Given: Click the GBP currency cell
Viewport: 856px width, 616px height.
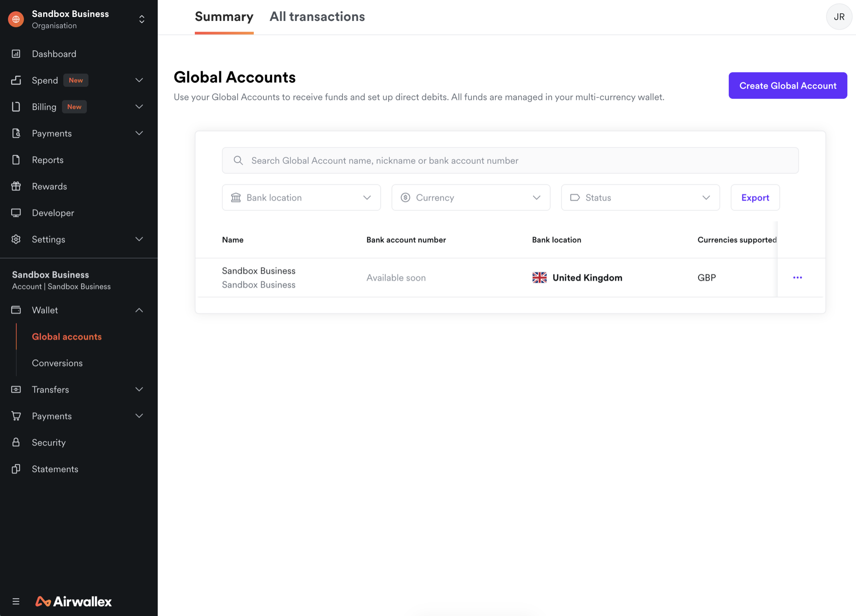Looking at the screenshot, I should click(x=707, y=278).
